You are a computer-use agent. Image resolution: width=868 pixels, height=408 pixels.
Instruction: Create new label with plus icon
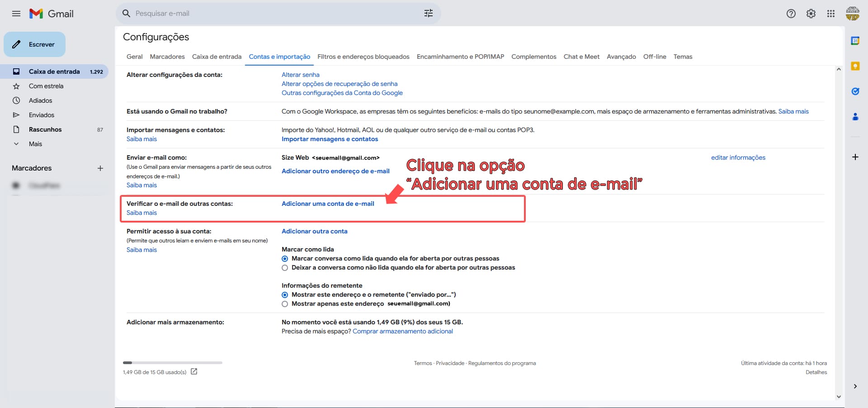click(x=100, y=168)
